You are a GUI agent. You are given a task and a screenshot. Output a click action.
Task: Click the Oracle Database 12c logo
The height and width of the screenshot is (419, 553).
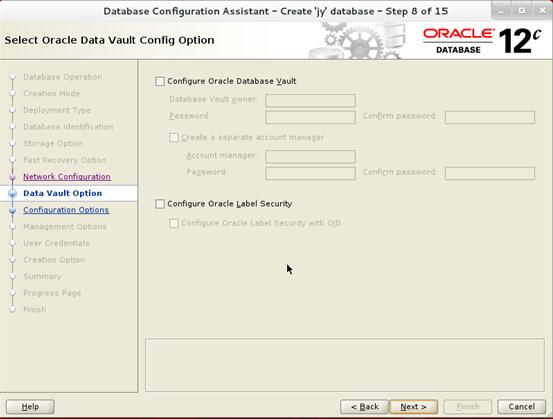(482, 41)
